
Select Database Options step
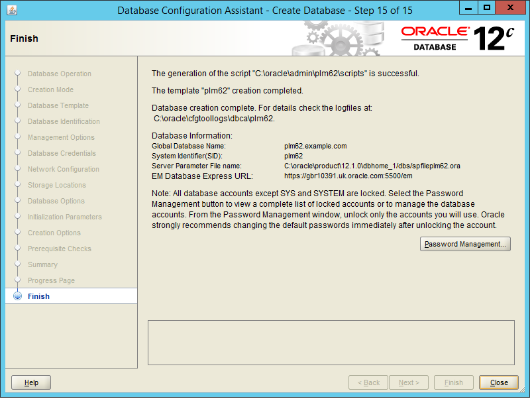tap(56, 201)
